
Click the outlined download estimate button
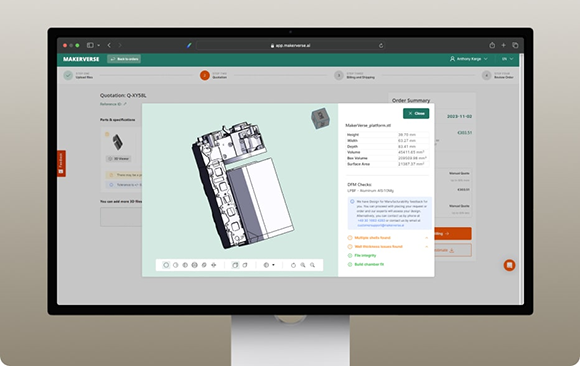tap(453, 250)
